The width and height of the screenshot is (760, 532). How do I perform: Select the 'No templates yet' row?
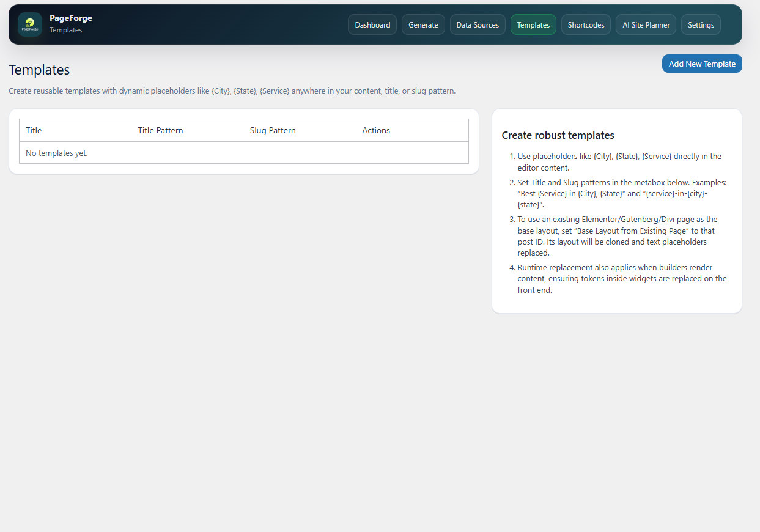pyautogui.click(x=56, y=153)
